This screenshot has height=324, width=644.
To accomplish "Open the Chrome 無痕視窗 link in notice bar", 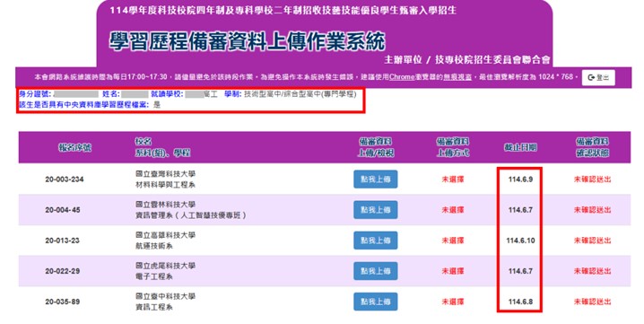I will click(x=457, y=77).
